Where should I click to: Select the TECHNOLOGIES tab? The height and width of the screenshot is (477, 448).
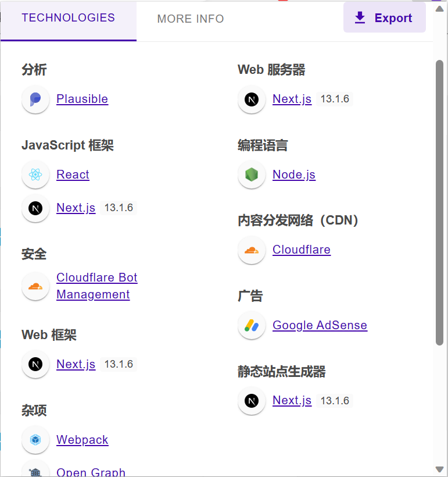[69, 18]
